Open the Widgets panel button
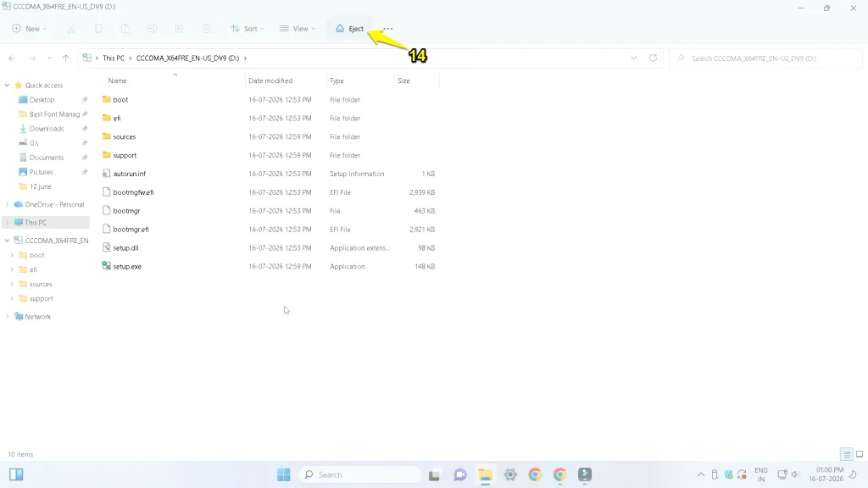Image resolution: width=868 pixels, height=488 pixels. click(x=16, y=474)
